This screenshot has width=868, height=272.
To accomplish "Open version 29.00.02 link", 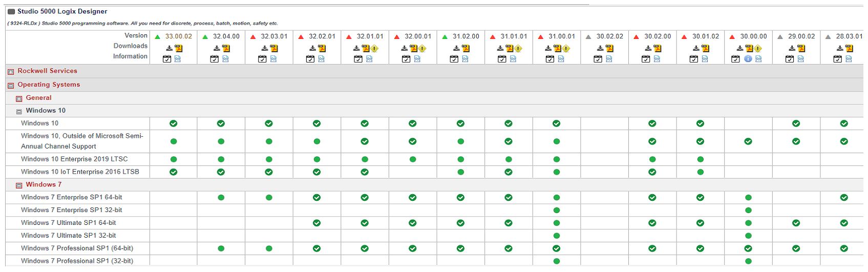I will pyautogui.click(x=801, y=36).
